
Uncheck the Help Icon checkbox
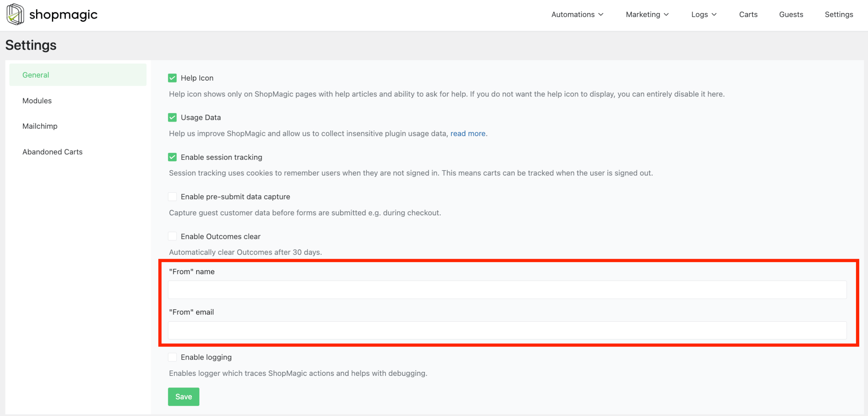tap(172, 78)
